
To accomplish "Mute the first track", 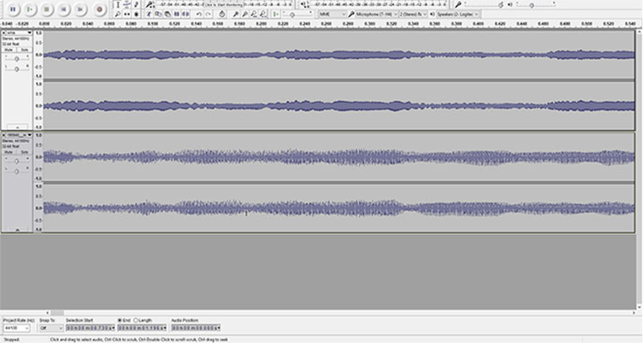I will pyautogui.click(x=9, y=50).
